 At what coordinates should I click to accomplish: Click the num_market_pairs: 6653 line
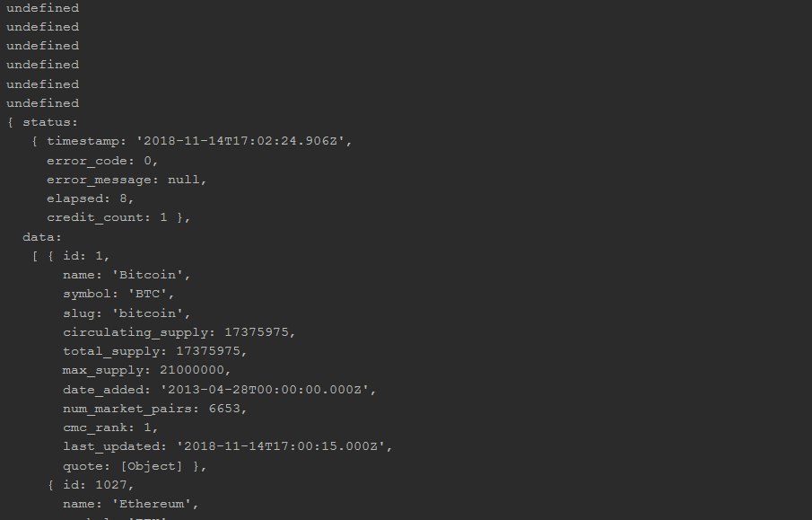point(154,408)
